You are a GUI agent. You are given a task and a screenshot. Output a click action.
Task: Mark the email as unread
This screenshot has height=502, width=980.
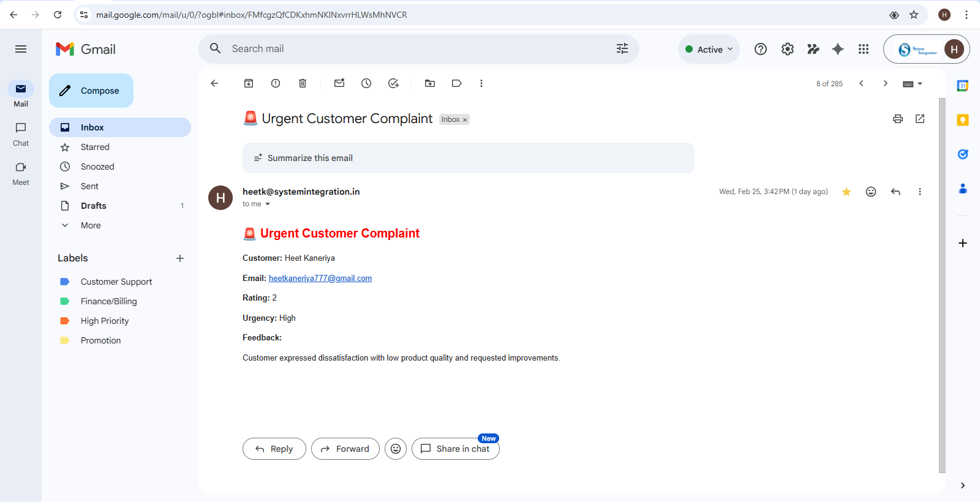pos(339,83)
